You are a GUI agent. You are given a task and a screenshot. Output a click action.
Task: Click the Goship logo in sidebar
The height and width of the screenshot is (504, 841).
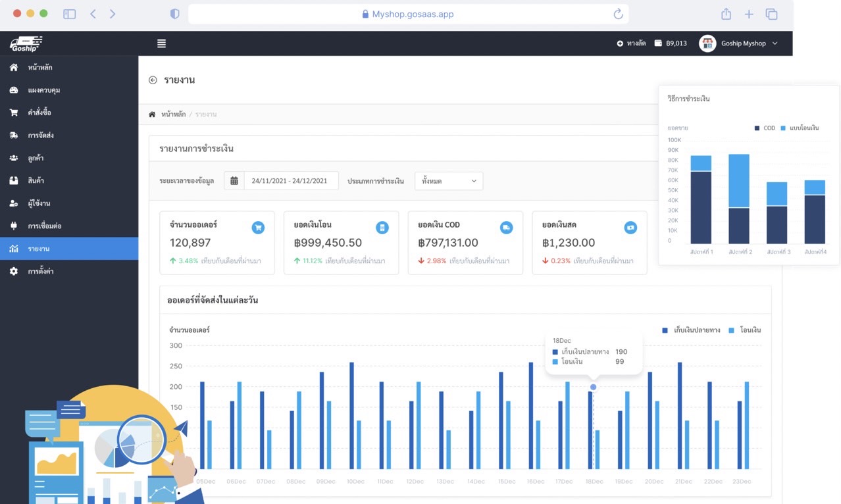tap(26, 43)
